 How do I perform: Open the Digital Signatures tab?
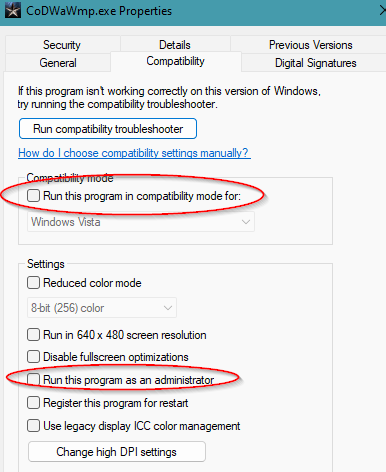tap(315, 63)
